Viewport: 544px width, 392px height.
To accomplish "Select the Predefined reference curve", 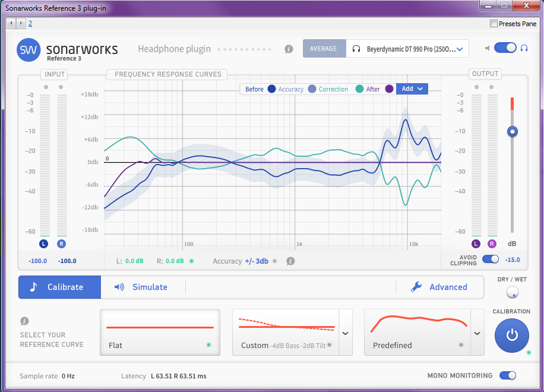I will (418, 333).
